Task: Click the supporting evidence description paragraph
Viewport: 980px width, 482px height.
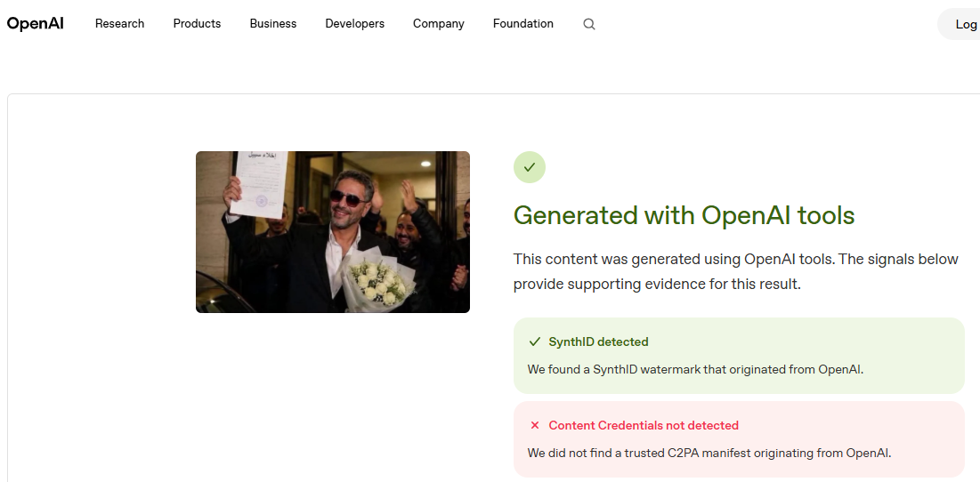Action: [735, 271]
